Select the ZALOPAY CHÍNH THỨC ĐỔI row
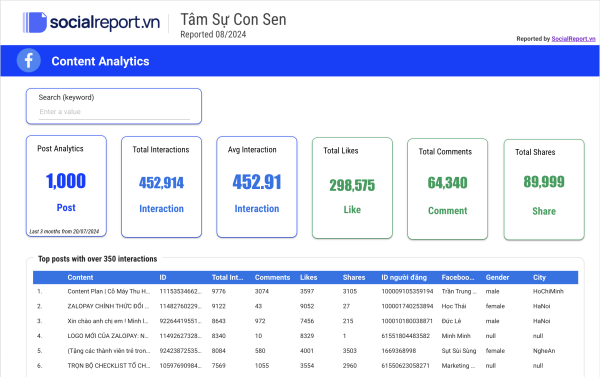The height and width of the screenshot is (377, 600). click(305, 306)
